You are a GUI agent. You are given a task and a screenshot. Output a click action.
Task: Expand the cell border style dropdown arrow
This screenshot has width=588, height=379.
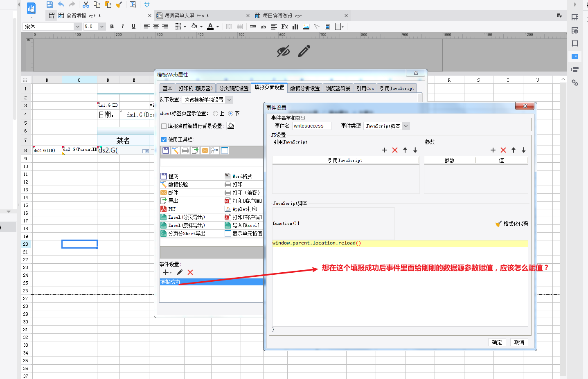185,27
